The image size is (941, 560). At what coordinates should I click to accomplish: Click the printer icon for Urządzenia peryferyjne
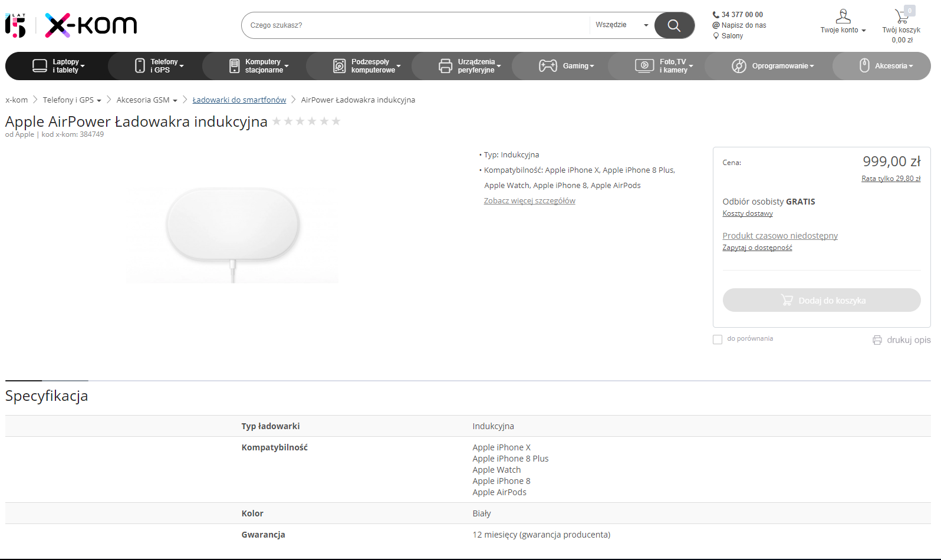pos(446,66)
